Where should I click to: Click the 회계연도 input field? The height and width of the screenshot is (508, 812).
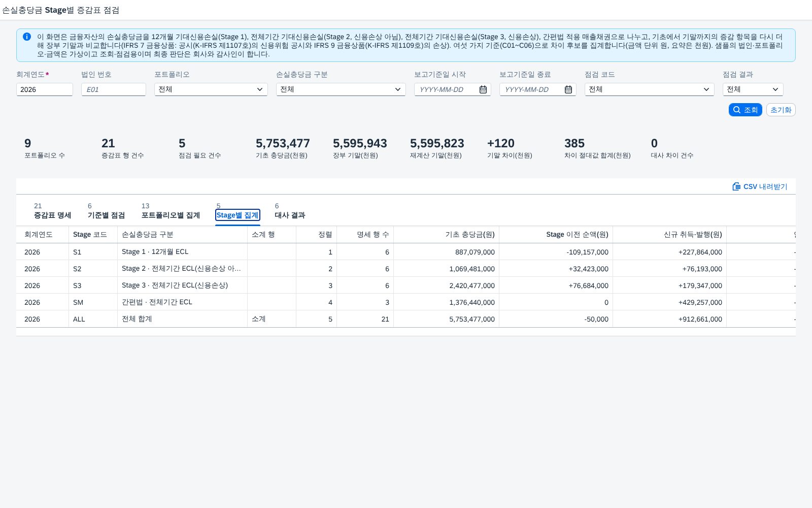(x=45, y=89)
